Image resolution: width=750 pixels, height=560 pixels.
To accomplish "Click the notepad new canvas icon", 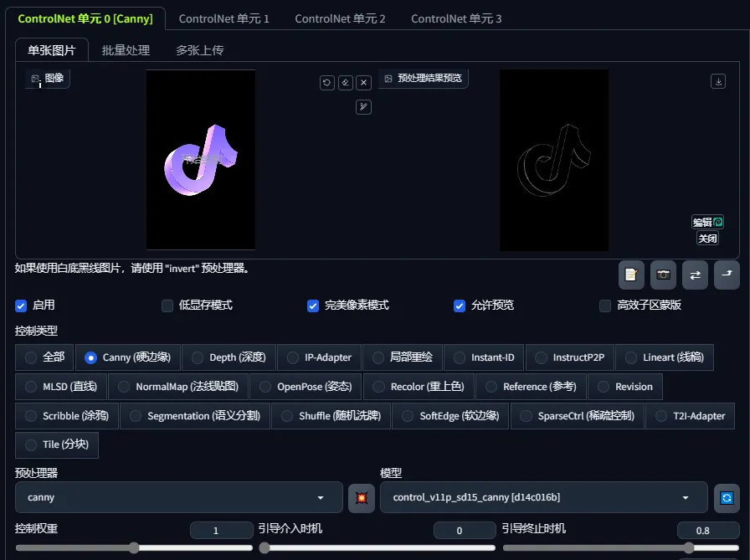I will point(631,275).
